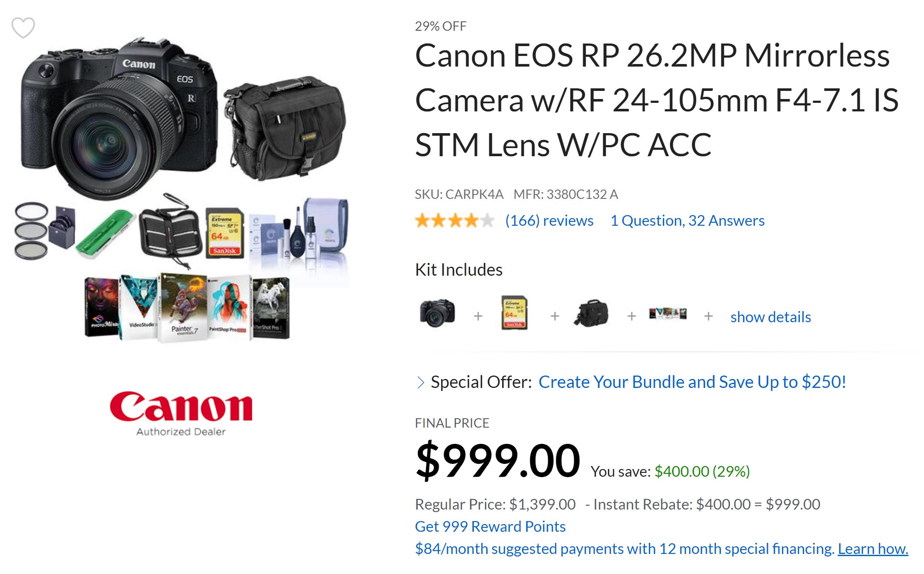Click the star rating icons
The height and width of the screenshot is (574, 924).
point(454,221)
